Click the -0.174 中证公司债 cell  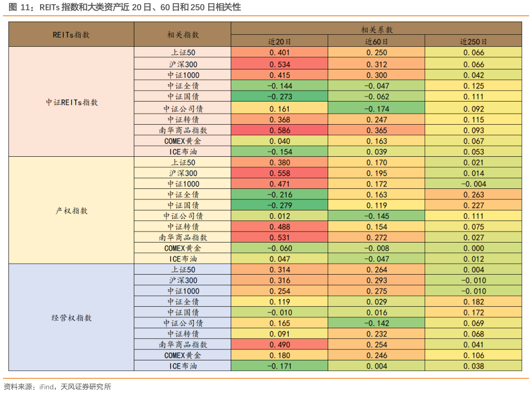point(377,108)
